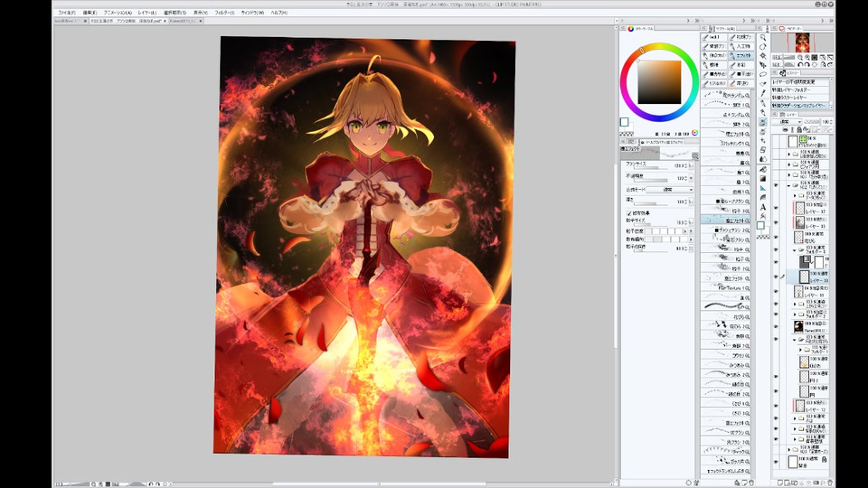Toggle visibility of the flames image layer

pos(776,326)
